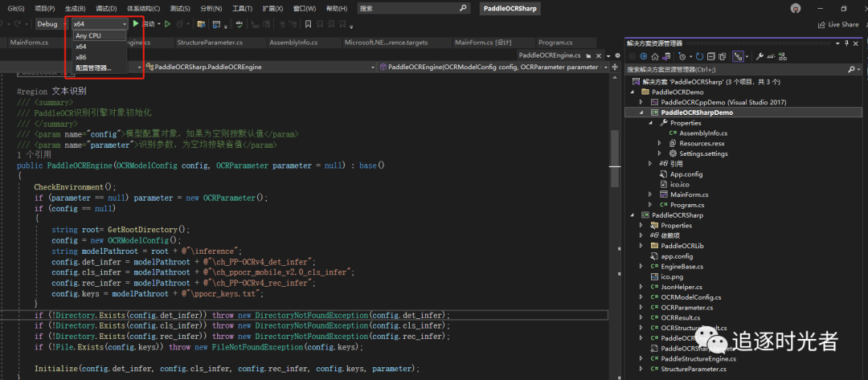Click Start Without Debugging outlined play icon

tap(167, 24)
